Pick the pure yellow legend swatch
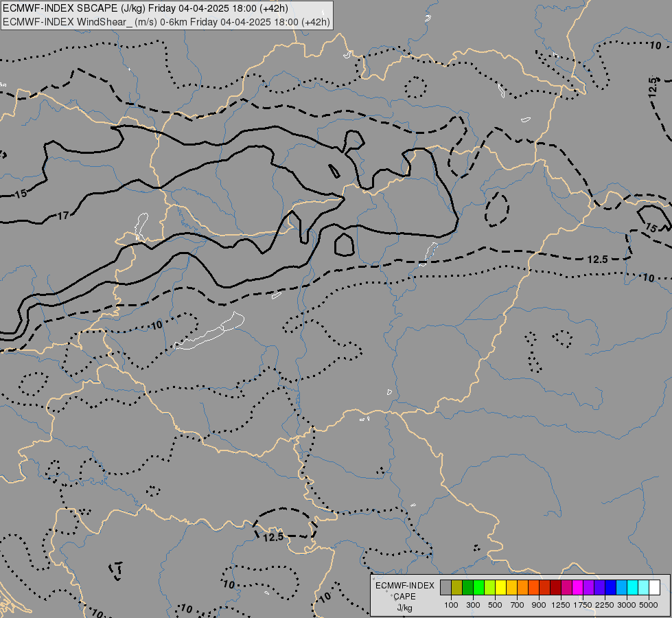Screen dimensions: 672x618 coord(500,588)
